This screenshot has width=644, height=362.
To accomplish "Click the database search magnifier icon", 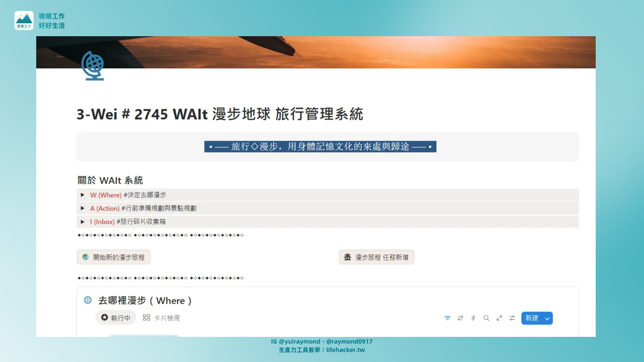I will point(486,318).
